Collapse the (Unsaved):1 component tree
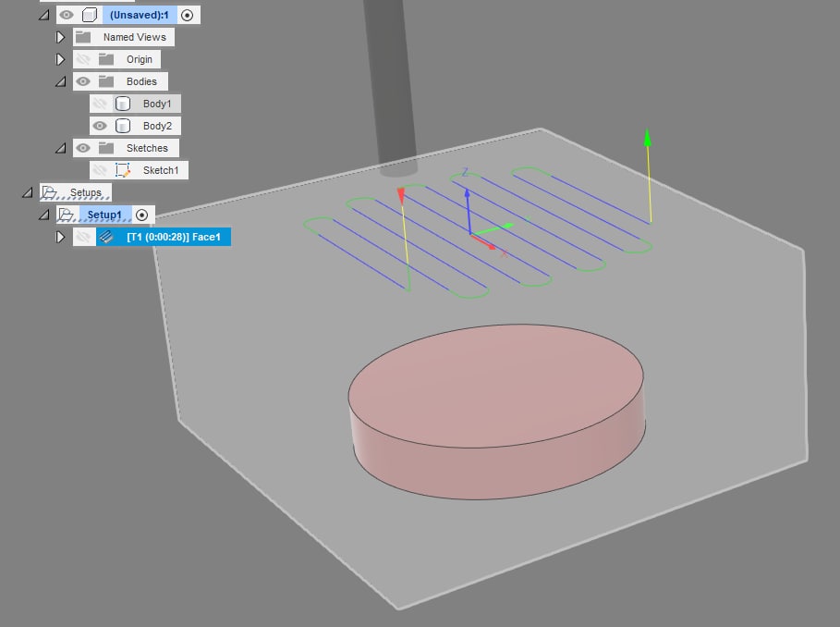Screen dimensions: 840x627 coord(44,15)
